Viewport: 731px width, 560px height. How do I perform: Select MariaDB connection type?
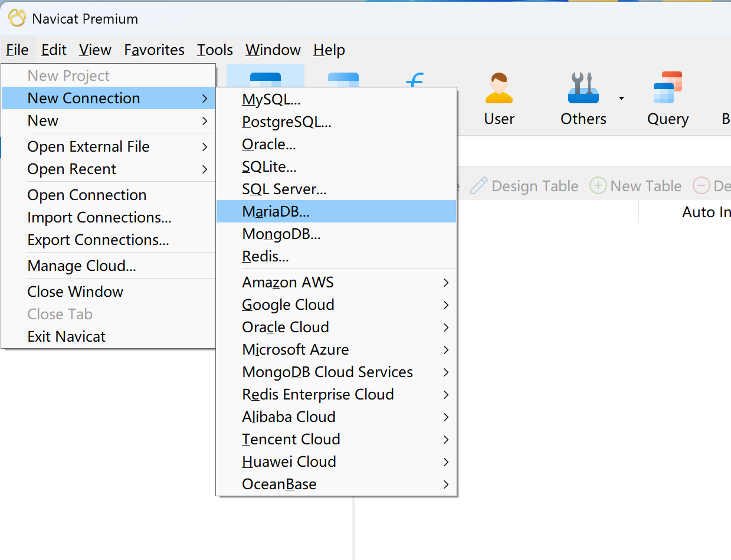pos(336,211)
